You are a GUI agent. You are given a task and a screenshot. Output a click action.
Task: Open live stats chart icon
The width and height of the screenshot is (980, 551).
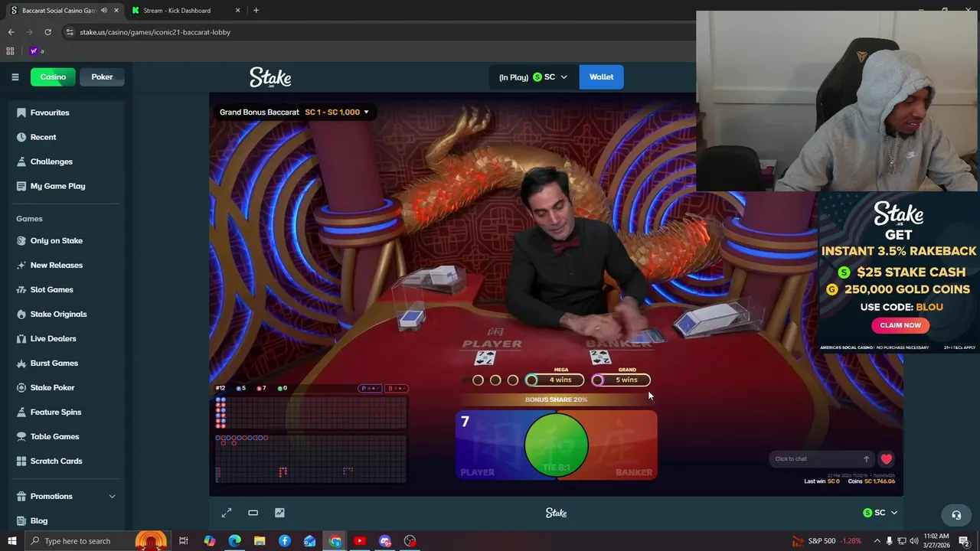pos(279,513)
